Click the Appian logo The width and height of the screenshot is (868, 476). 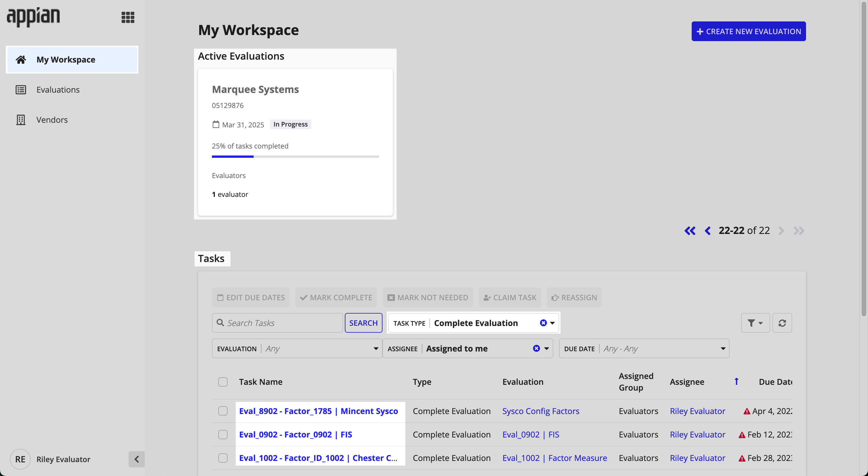pyautogui.click(x=33, y=17)
